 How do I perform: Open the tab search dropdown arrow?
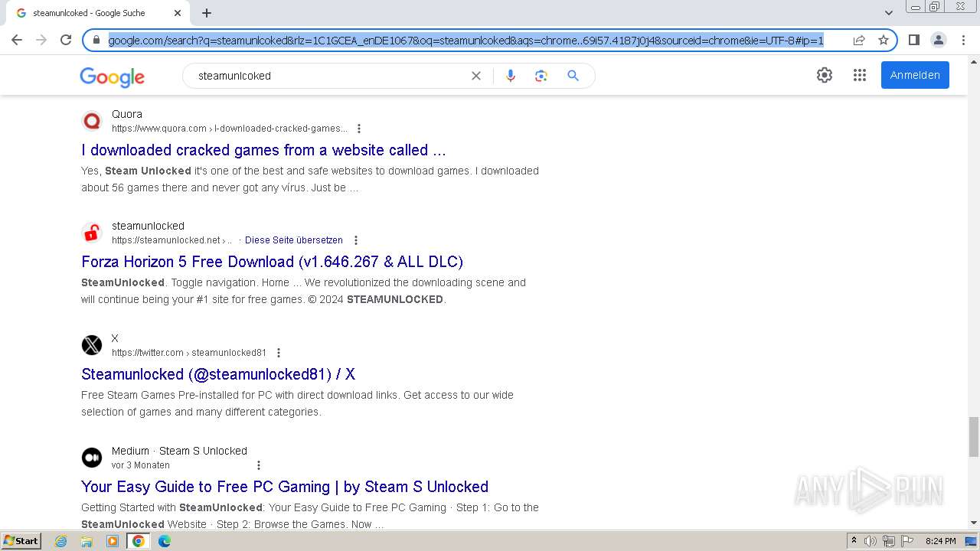click(889, 13)
